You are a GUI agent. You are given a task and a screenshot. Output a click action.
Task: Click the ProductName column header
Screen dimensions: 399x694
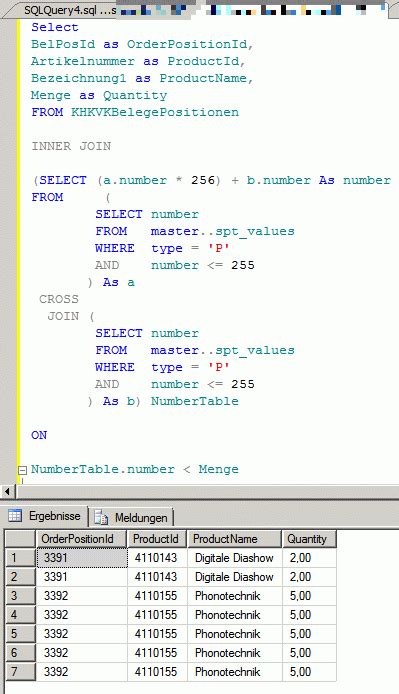pyautogui.click(x=234, y=539)
